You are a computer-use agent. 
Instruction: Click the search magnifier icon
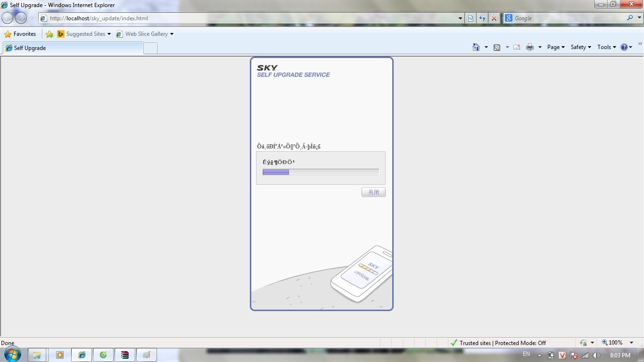pyautogui.click(x=630, y=18)
